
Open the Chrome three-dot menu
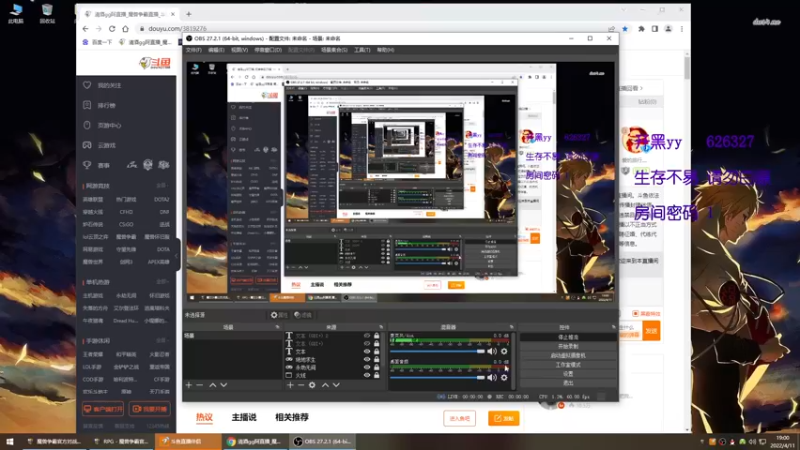[x=682, y=29]
